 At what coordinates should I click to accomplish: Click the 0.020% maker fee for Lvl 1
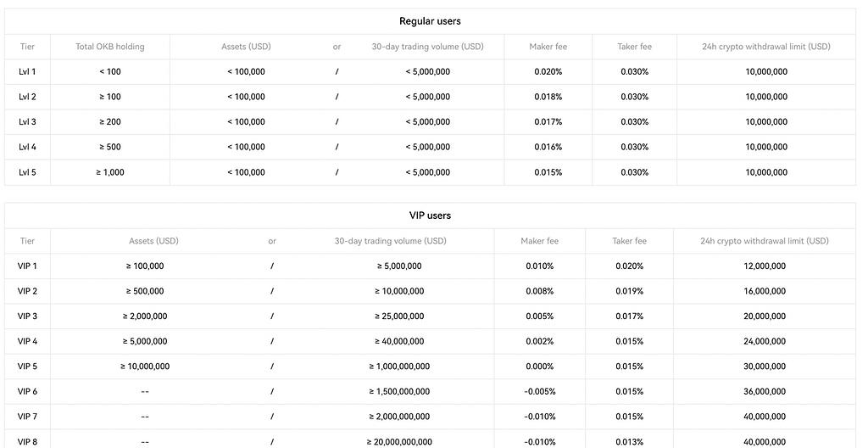(548, 72)
